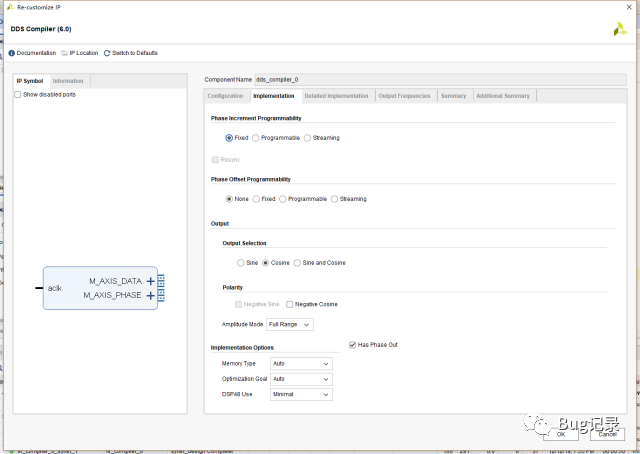Switch to the Additional Summary tab
The height and width of the screenshot is (454, 640).
pos(503,96)
